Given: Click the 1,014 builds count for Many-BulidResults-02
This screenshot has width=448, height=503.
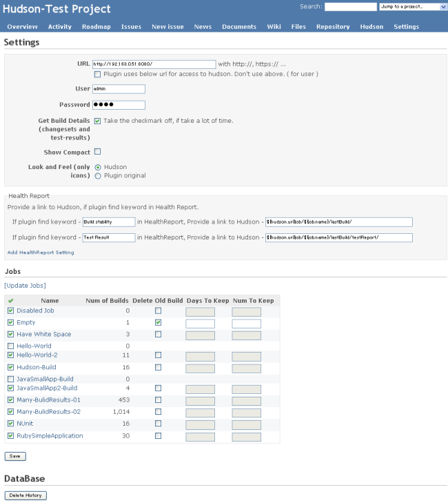Looking at the screenshot, I should tap(121, 412).
